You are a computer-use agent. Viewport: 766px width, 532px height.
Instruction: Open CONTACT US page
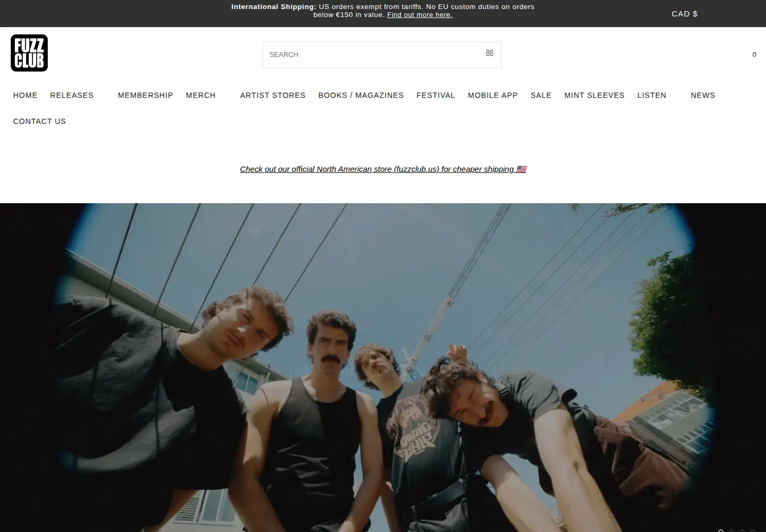(x=39, y=121)
